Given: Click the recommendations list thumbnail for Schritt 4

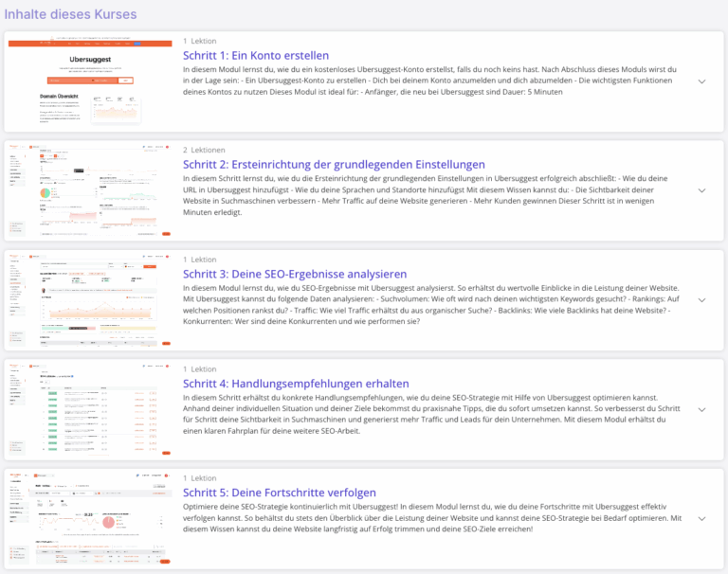Looking at the screenshot, I should (90, 410).
